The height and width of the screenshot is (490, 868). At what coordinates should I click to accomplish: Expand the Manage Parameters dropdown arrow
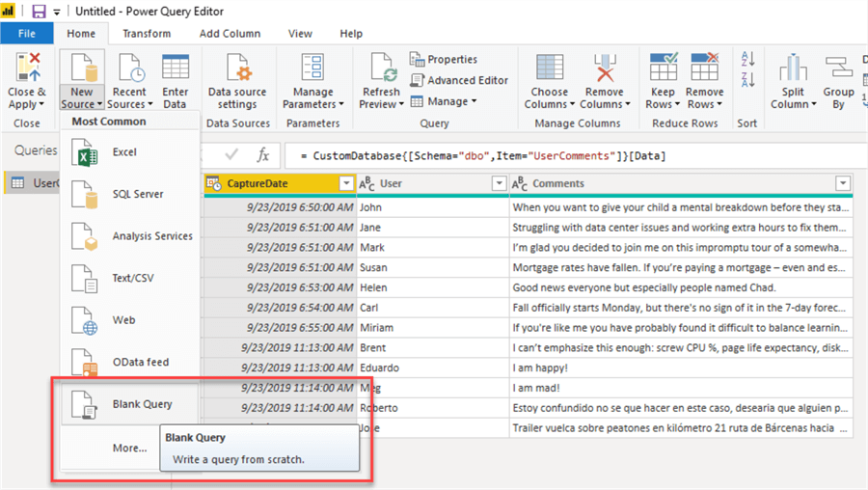341,104
